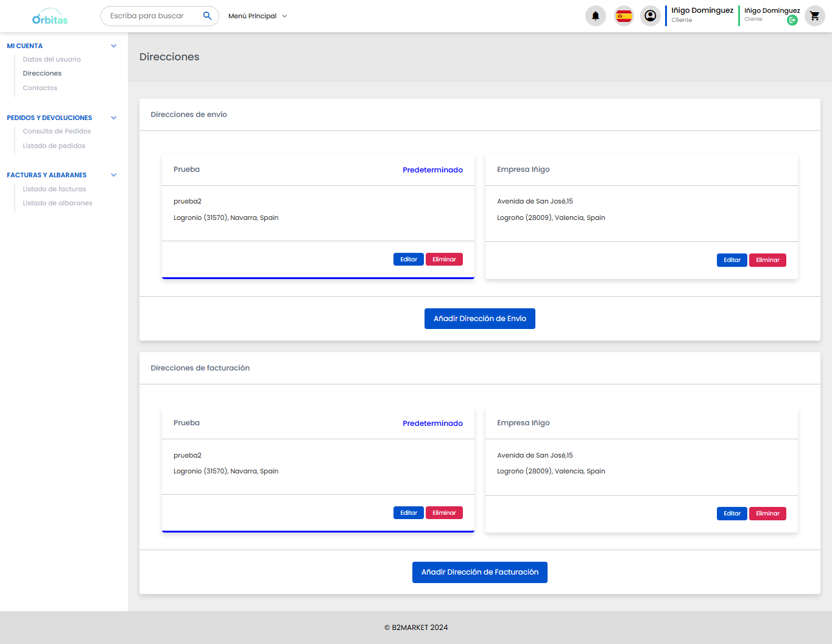Collapse the Mi Cuenta section
Viewport: 832px width, 644px height.
[113, 46]
